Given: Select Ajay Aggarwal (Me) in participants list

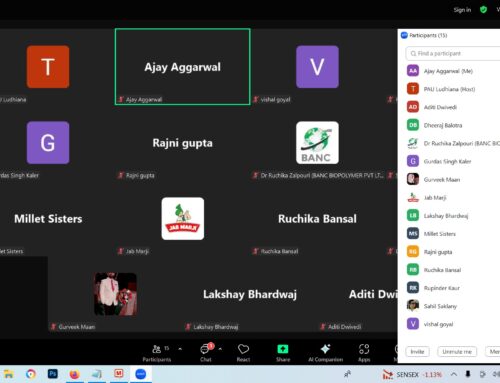Looking at the screenshot, I should 449,71.
